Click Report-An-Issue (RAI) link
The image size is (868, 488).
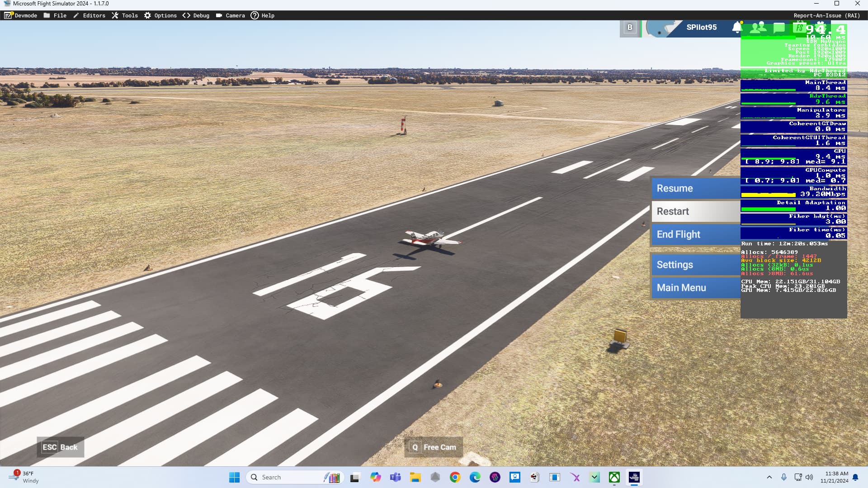(826, 15)
